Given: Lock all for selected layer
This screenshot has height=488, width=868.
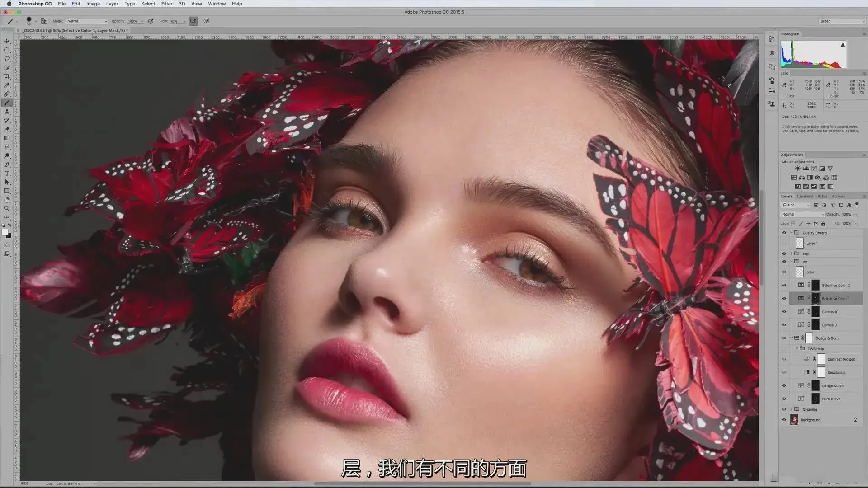Looking at the screenshot, I should click(823, 224).
